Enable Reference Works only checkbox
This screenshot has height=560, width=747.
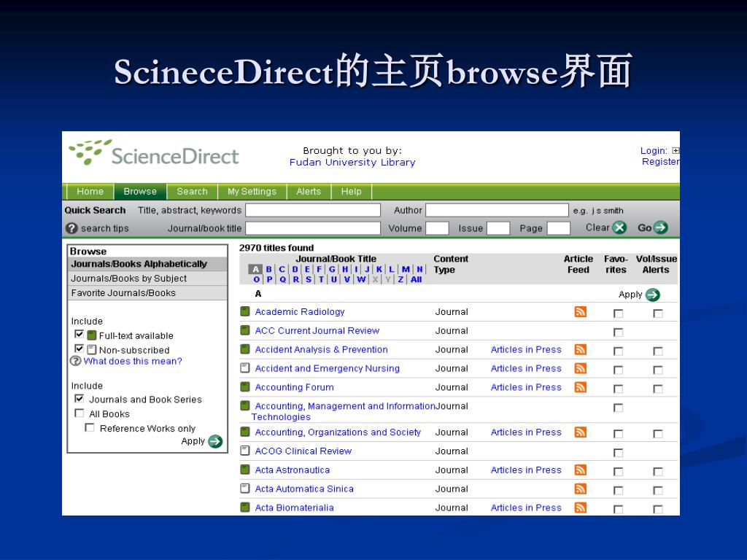[90, 427]
